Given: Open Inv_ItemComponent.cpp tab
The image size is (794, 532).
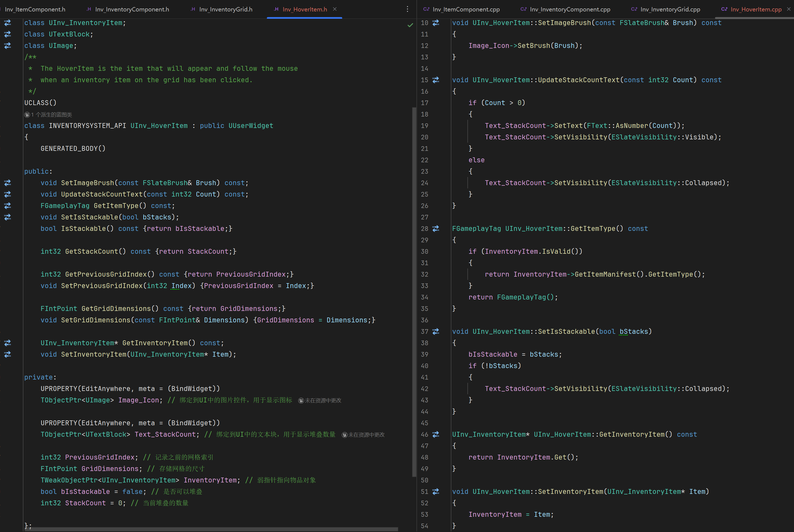Looking at the screenshot, I should coord(466,10).
